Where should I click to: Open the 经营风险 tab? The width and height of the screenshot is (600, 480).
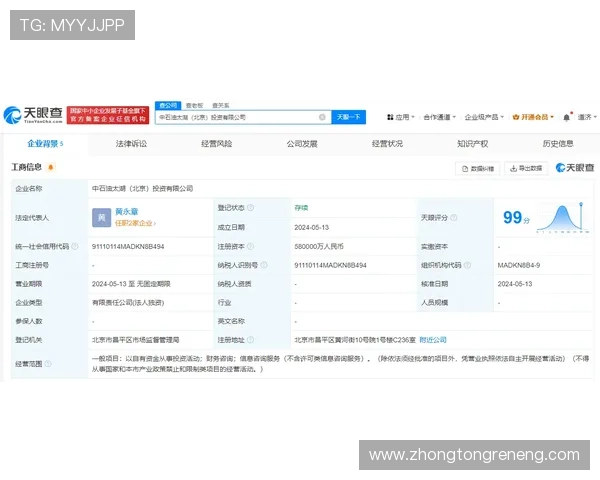tap(217, 144)
